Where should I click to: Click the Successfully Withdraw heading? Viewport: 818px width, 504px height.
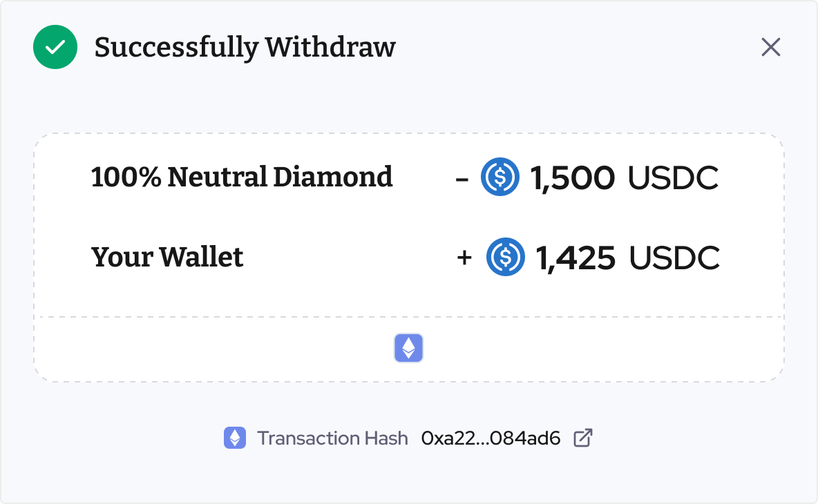(245, 47)
